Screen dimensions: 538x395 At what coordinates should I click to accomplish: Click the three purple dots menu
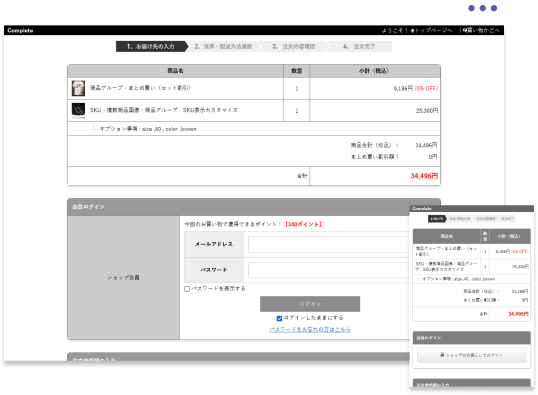click(x=482, y=8)
